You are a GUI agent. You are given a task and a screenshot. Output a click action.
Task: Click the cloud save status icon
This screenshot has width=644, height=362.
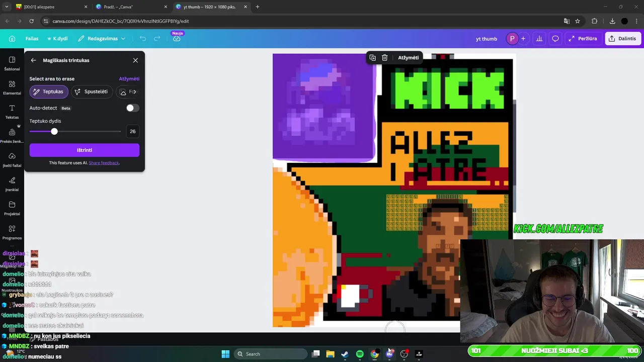(x=177, y=39)
